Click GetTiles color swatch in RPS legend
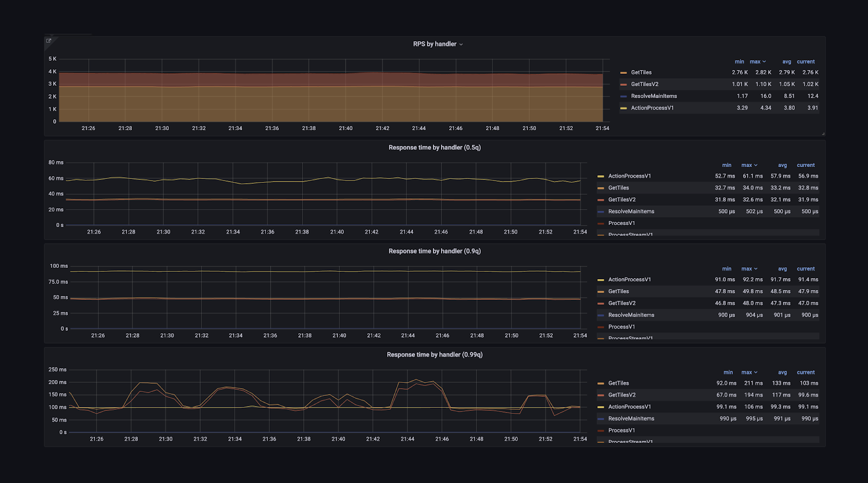Image resolution: width=868 pixels, height=483 pixels. [x=623, y=73]
